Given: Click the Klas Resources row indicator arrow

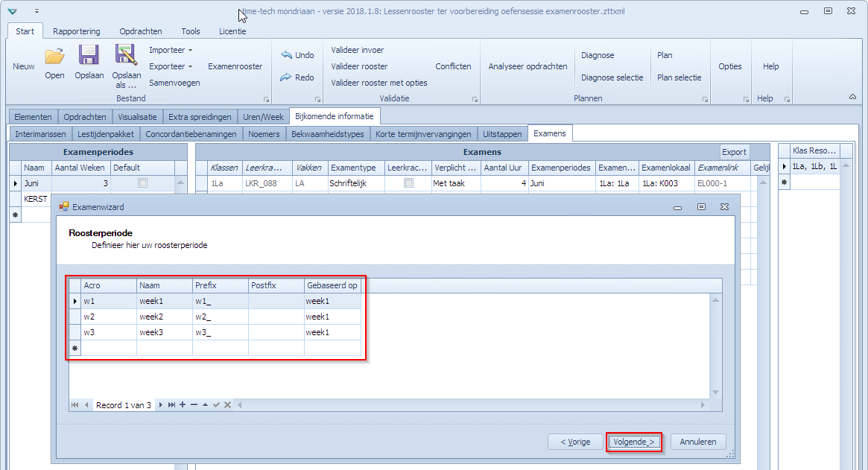Looking at the screenshot, I should click(785, 166).
